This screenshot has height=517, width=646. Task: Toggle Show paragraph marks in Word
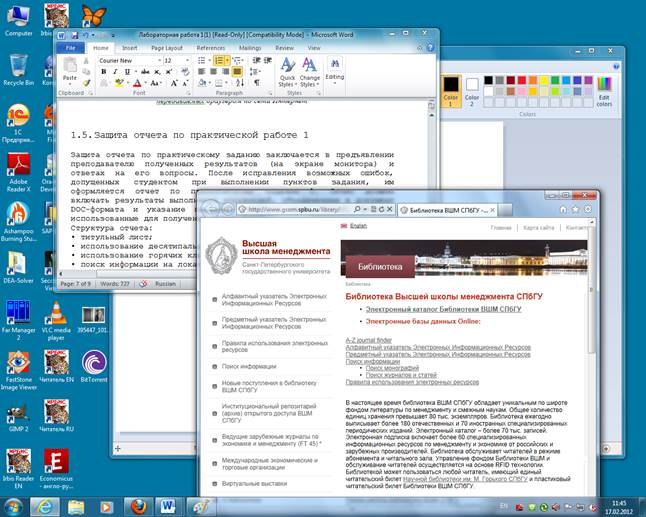point(257,83)
